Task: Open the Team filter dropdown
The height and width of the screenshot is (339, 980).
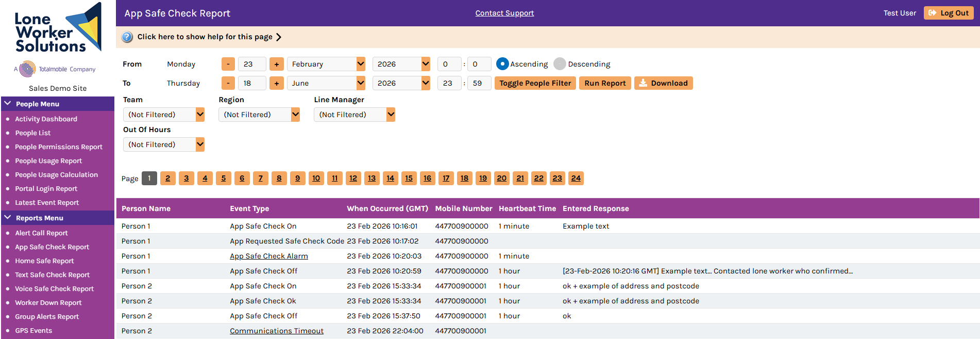Action: (x=164, y=115)
